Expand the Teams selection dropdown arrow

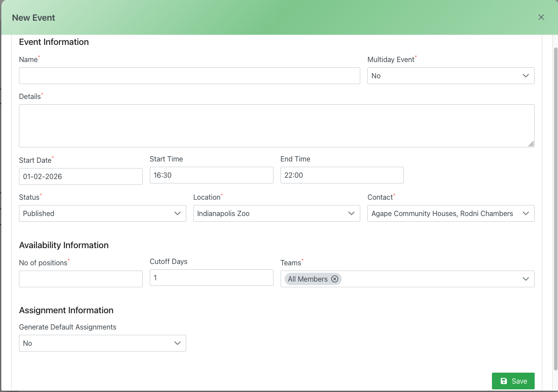point(525,279)
